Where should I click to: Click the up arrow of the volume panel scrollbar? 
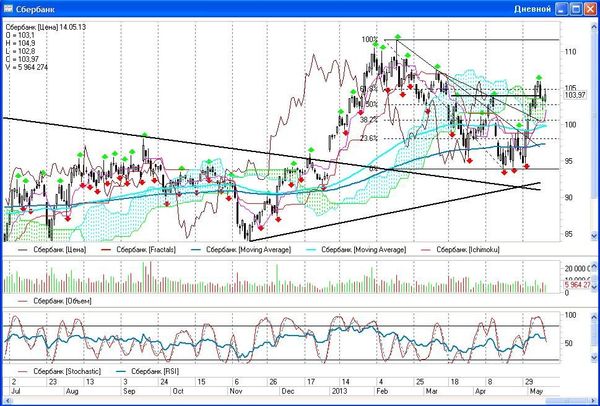point(595,266)
